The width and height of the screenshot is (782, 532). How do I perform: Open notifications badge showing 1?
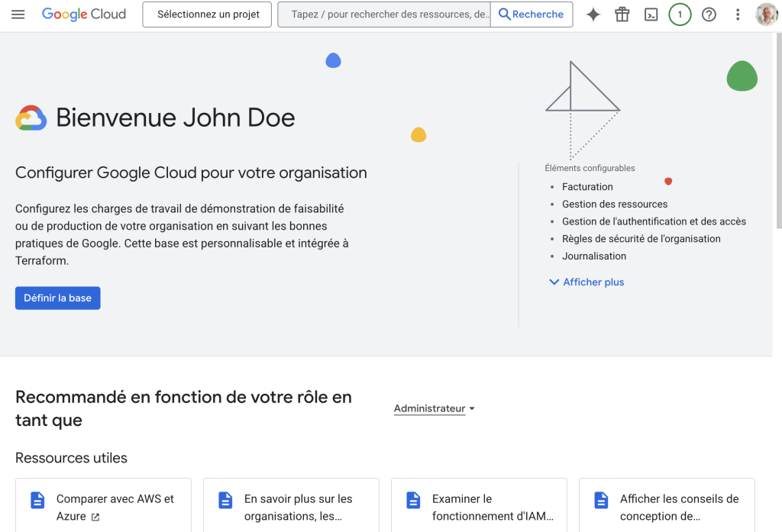pos(680,15)
